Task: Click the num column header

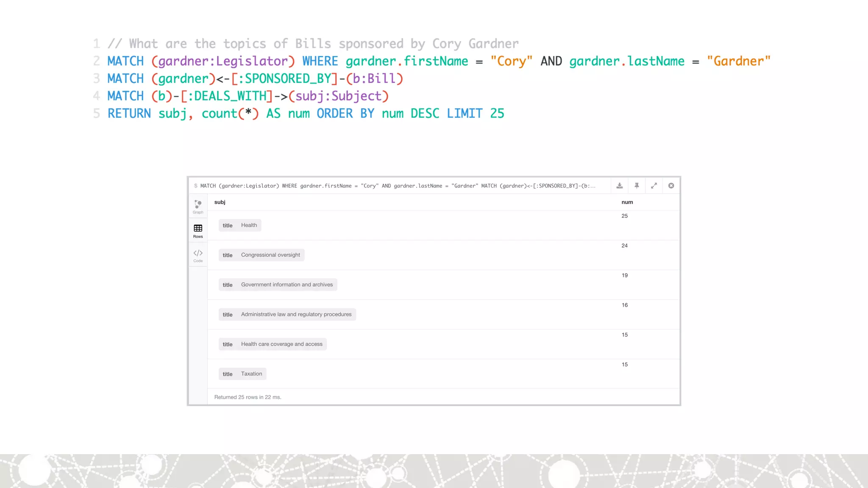Action: pyautogui.click(x=627, y=202)
